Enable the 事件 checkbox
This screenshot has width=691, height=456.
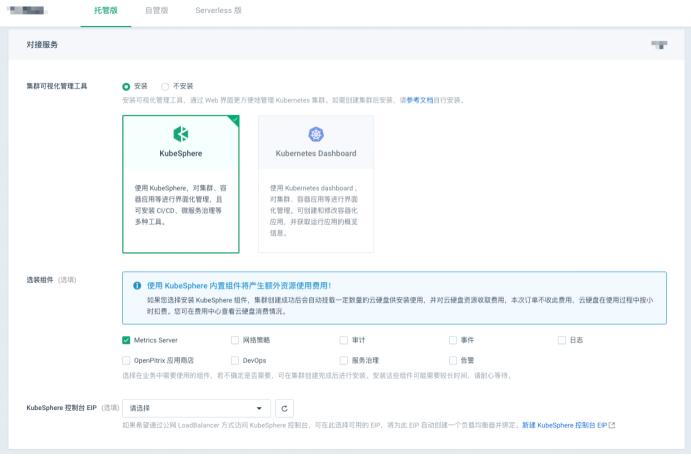(453, 340)
